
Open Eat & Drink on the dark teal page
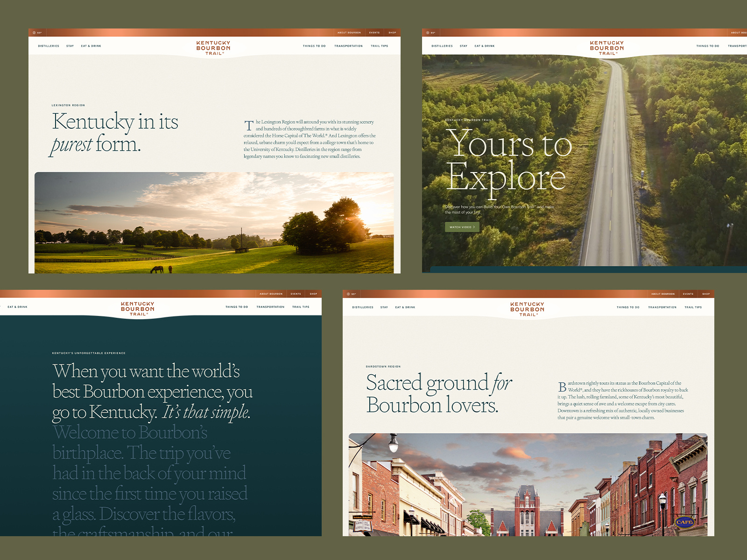[x=17, y=307]
